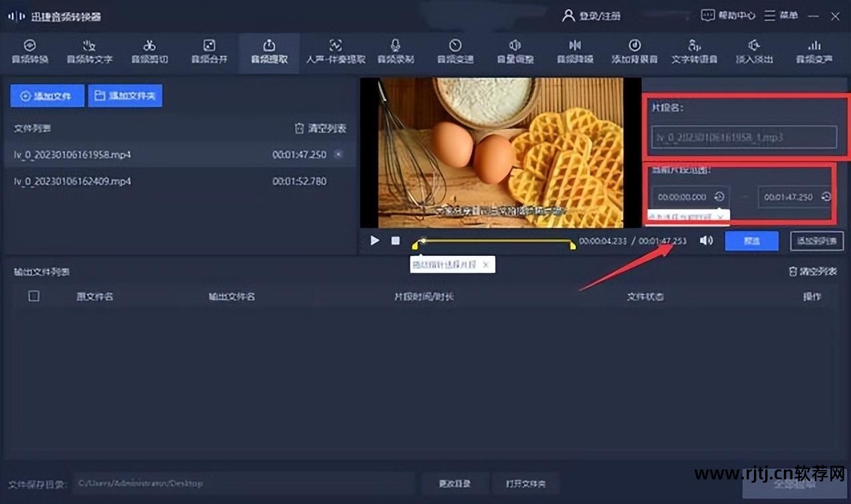The width and height of the screenshot is (851, 504).
Task: Open the text-to-speech tool (文字转语音)
Action: tap(695, 51)
